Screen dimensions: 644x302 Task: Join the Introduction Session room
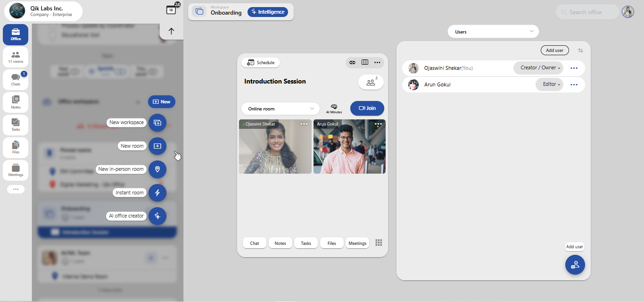click(367, 108)
